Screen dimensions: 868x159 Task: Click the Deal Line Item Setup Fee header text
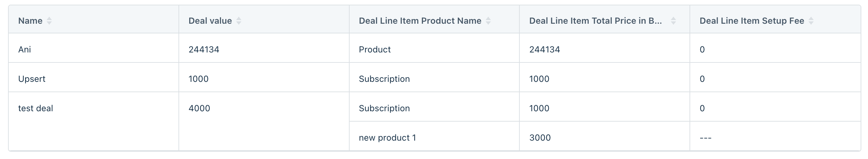[752, 21]
